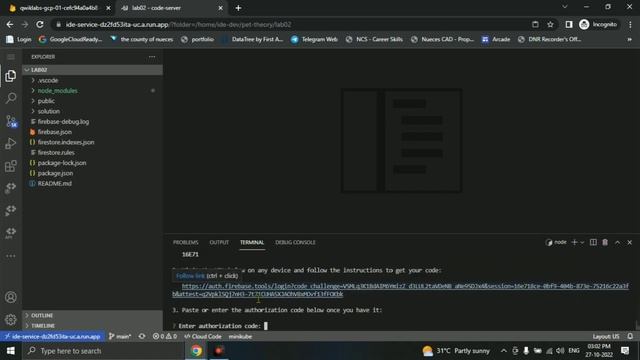Viewport: 640px width, 360px height.
Task: Expand the OUTLINE section
Action: coord(93,315)
